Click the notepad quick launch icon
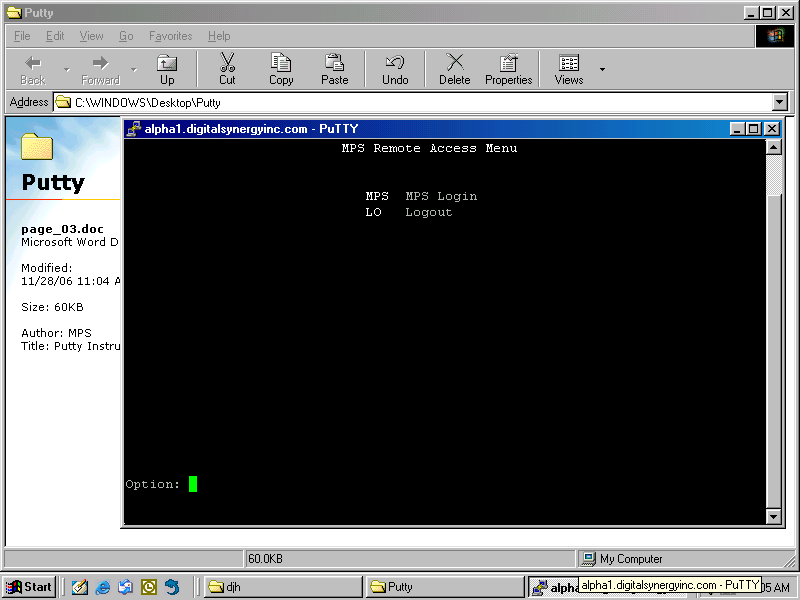This screenshot has width=800, height=600. pyautogui.click(x=80, y=587)
